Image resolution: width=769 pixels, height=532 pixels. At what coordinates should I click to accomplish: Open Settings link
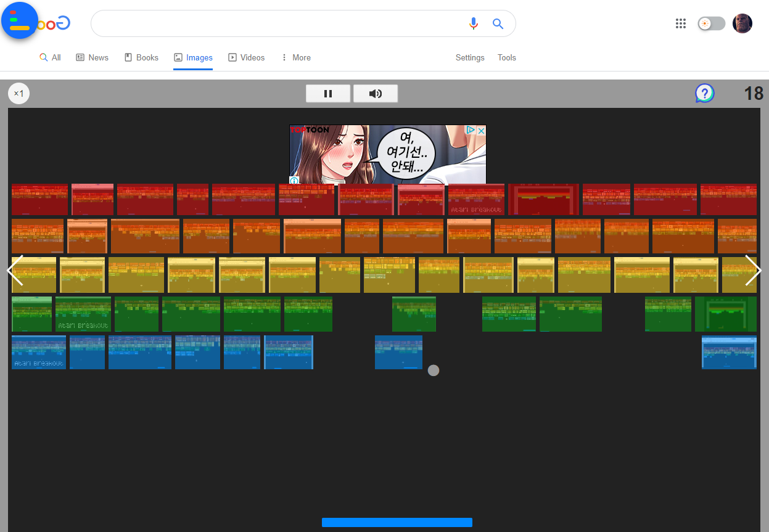470,57
